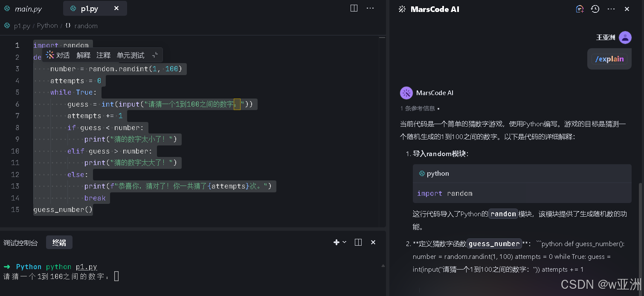Open MarsCode AI chat history
The width and height of the screenshot is (644, 296).
tap(595, 9)
